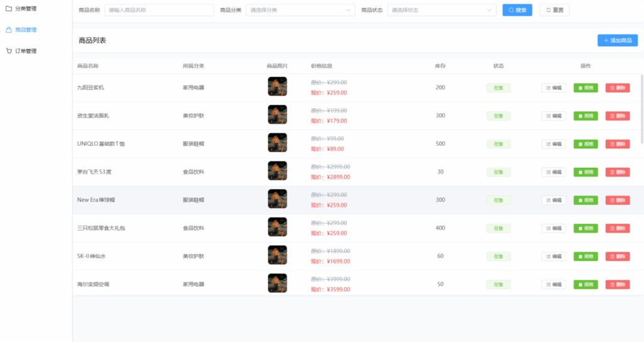Edit the SK-II 神仙水 product
The height and width of the screenshot is (342, 644).
[553, 256]
